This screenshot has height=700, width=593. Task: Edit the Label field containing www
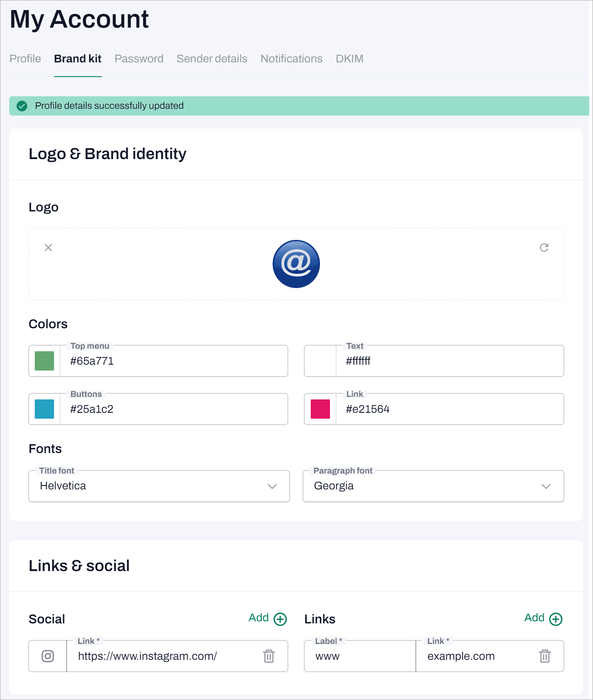(x=360, y=656)
